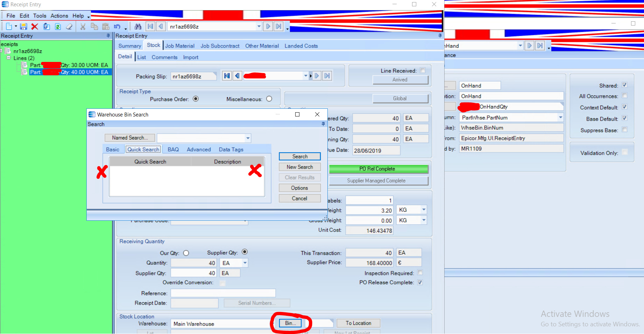Choose the Supplier Qty radio button
The height and width of the screenshot is (334, 644).
click(x=245, y=252)
